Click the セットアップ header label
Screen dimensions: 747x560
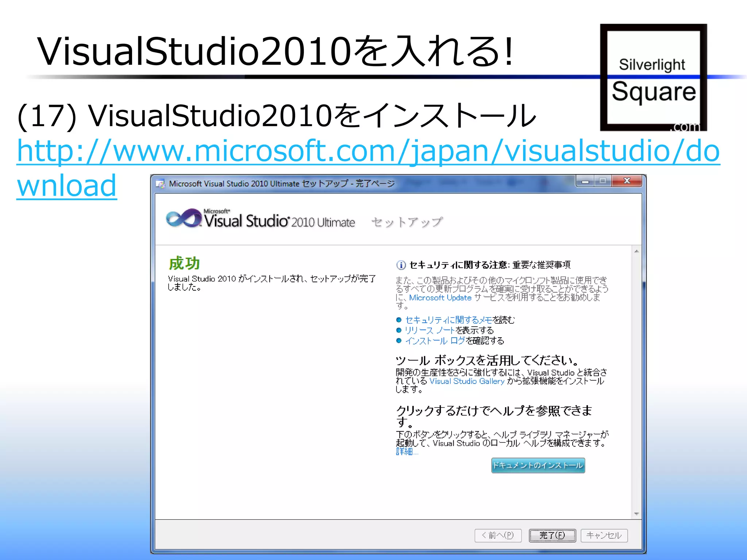(x=407, y=222)
